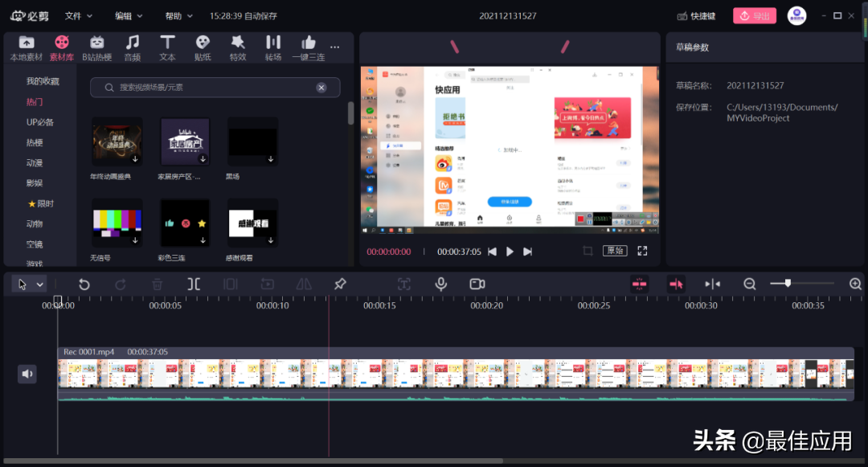
Task: Select 空镜 category
Action: point(35,244)
